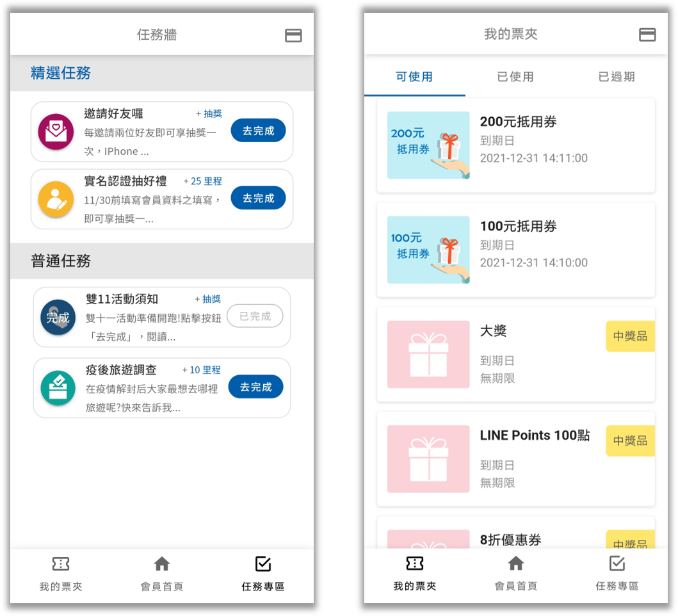Open the pink gift thumbnail for 大獎
678x616 pixels.
click(x=428, y=353)
